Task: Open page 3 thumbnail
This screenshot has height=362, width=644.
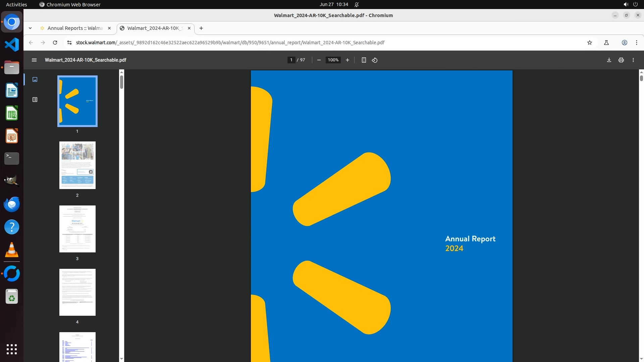Action: 77,229
